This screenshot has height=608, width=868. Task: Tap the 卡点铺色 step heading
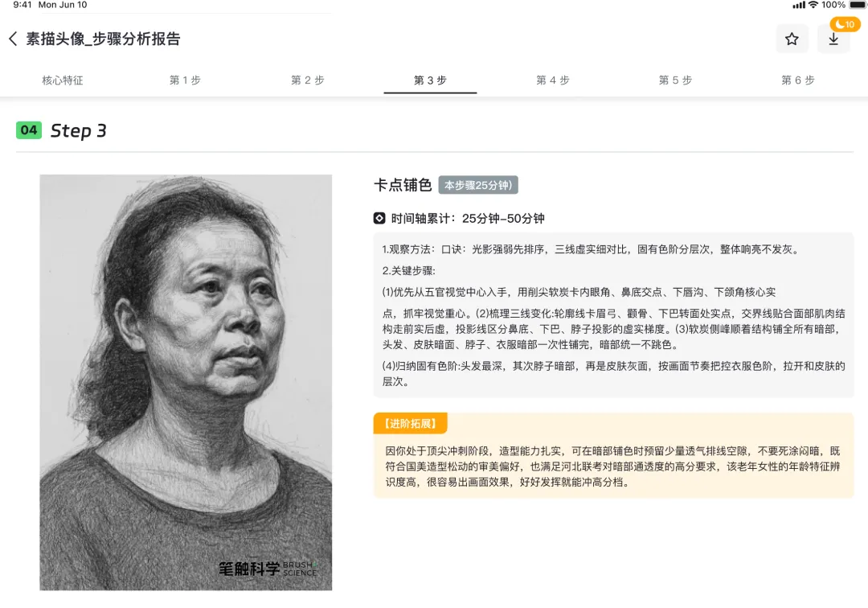click(x=403, y=185)
